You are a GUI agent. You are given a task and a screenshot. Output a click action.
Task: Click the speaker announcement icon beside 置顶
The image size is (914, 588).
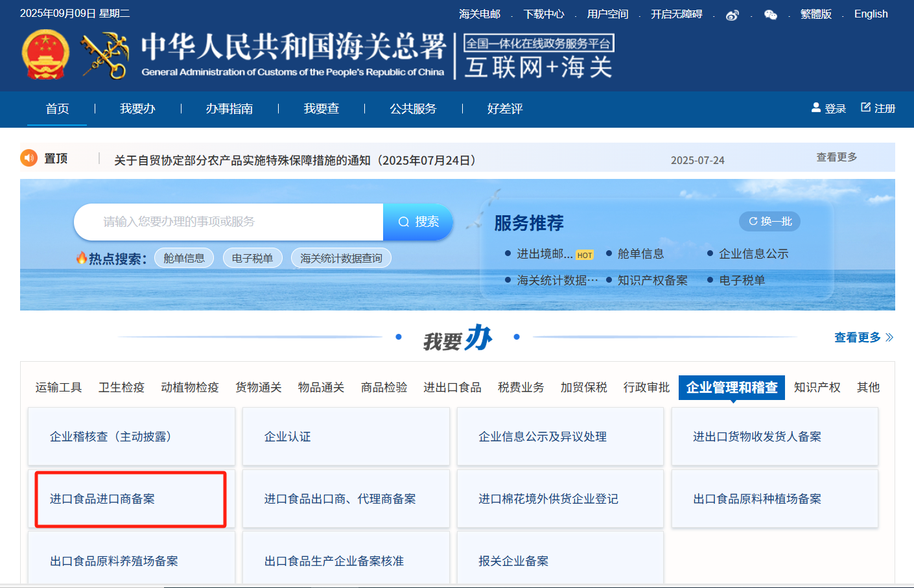[29, 158]
